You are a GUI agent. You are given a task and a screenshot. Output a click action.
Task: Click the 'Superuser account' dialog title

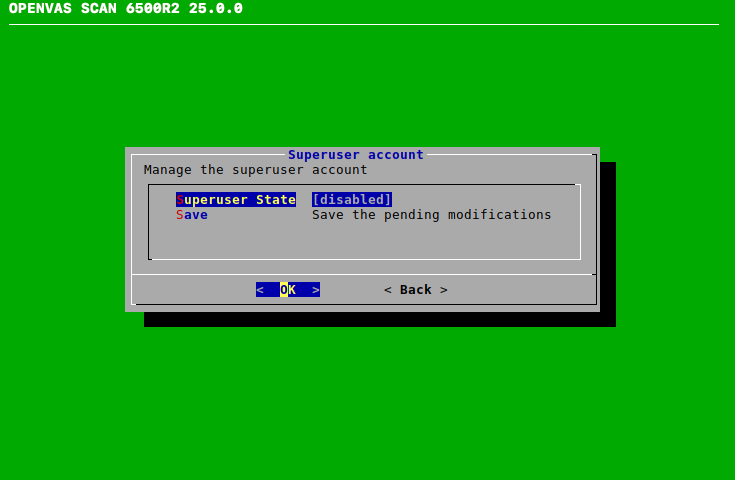(x=356, y=155)
